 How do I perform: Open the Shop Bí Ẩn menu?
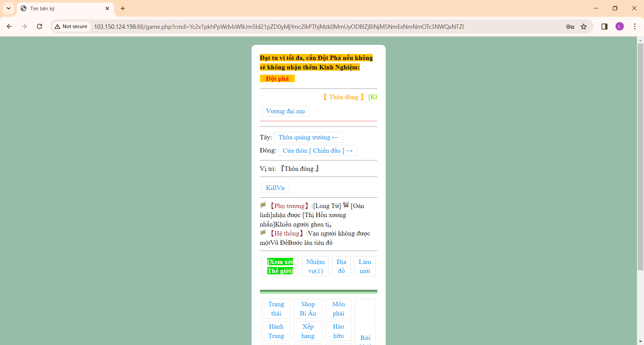click(308, 308)
